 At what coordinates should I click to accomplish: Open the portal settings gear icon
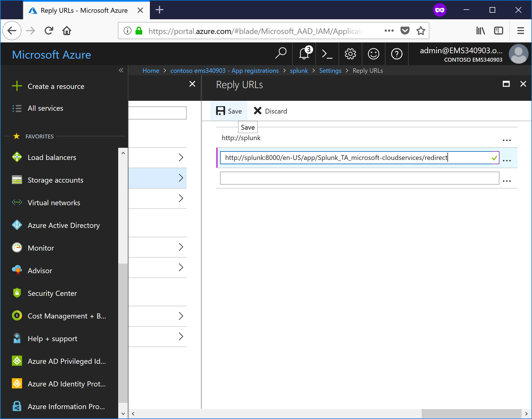[x=350, y=54]
